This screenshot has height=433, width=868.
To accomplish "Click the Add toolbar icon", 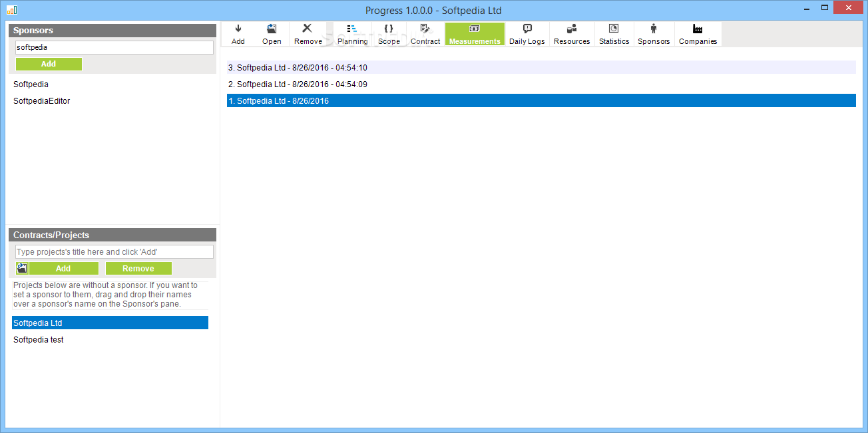I will coord(238,34).
